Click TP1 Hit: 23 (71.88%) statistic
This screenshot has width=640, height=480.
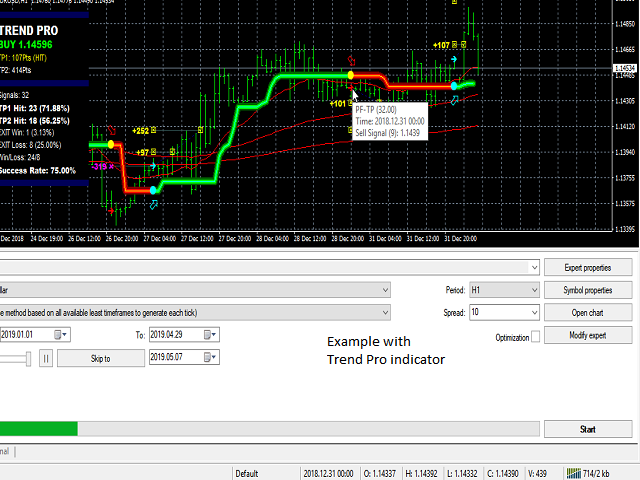[x=35, y=108]
